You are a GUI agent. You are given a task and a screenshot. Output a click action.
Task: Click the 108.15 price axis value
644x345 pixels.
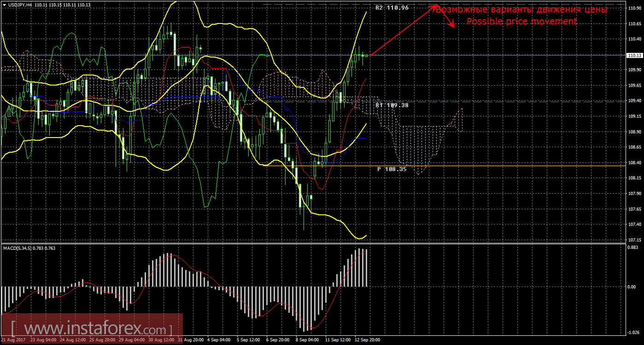point(635,178)
